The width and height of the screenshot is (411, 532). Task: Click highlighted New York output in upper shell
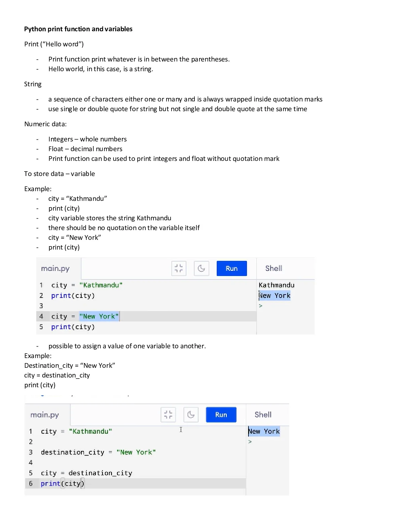[x=274, y=296]
